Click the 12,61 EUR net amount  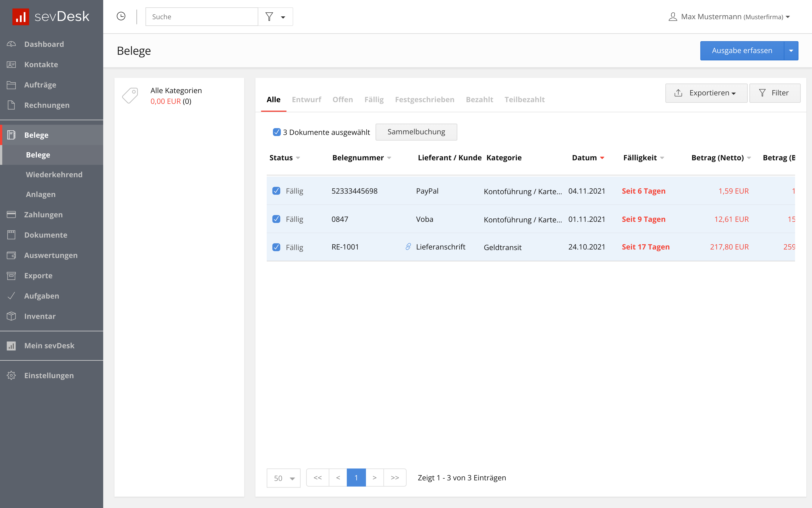click(x=731, y=219)
